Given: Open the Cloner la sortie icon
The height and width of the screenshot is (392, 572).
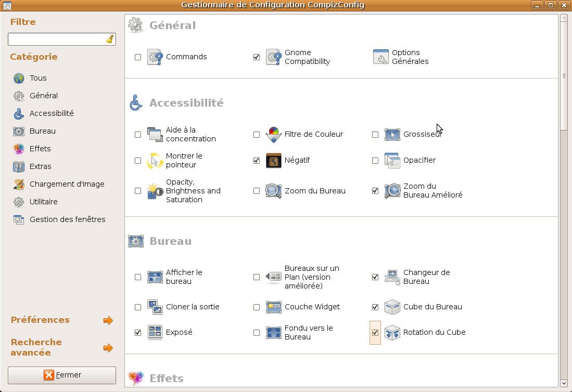Looking at the screenshot, I should point(155,307).
